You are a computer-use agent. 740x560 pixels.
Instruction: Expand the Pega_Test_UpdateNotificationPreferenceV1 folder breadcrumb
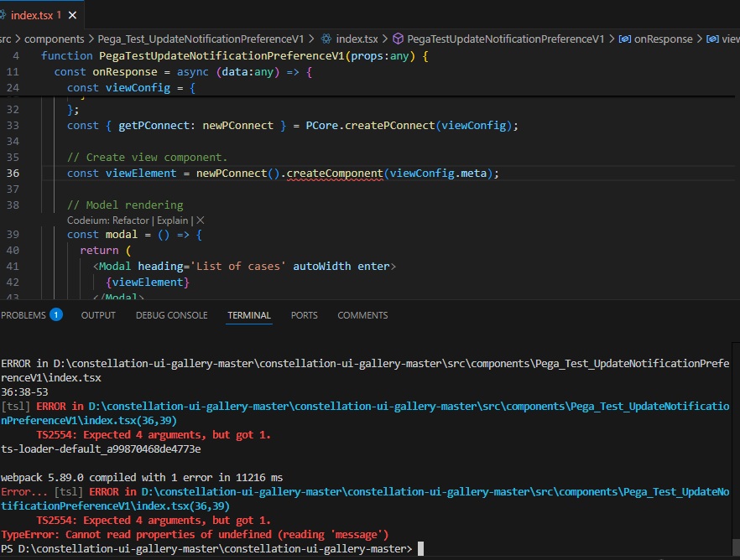201,39
